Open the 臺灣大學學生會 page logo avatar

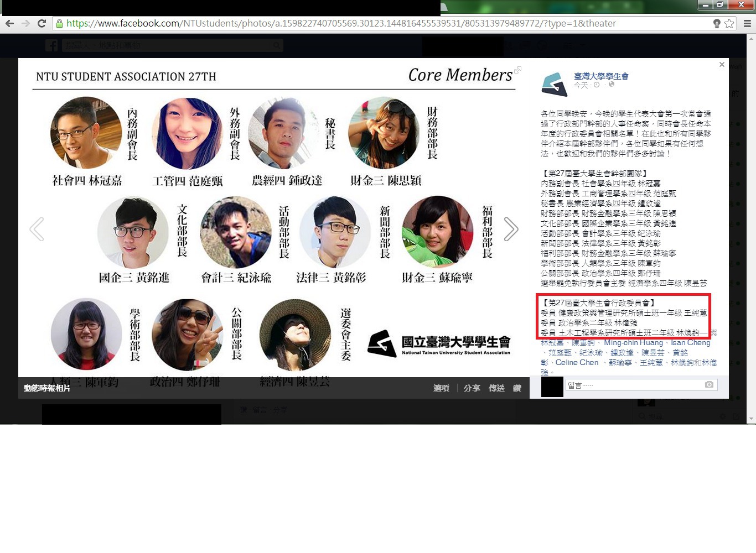(555, 85)
